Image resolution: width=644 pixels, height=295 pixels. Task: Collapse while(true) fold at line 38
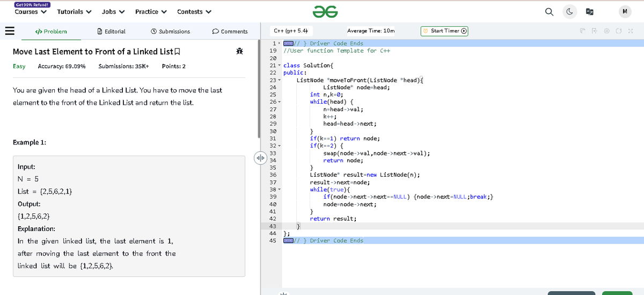(x=279, y=189)
